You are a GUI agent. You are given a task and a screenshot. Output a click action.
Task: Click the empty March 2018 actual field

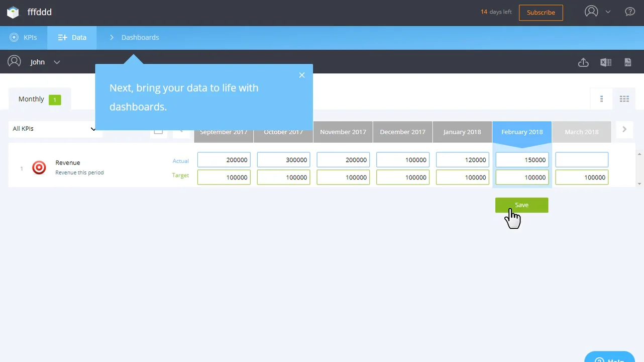tap(582, 160)
